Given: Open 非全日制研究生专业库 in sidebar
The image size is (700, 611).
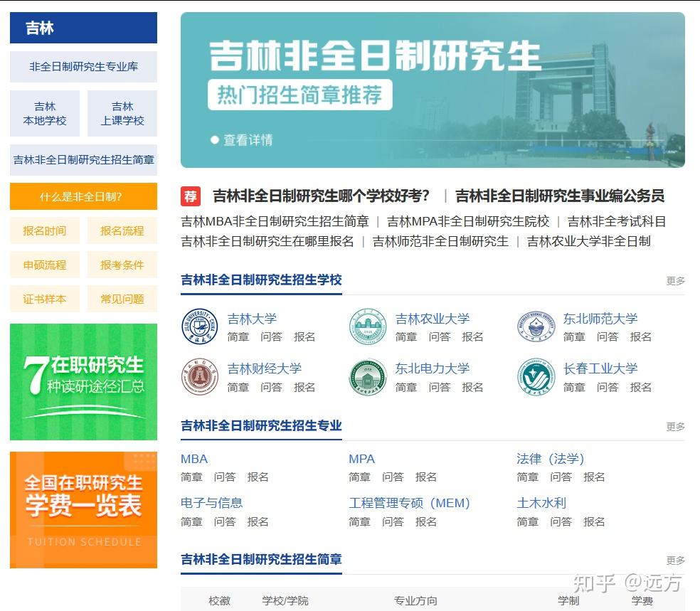Looking at the screenshot, I should [x=83, y=67].
